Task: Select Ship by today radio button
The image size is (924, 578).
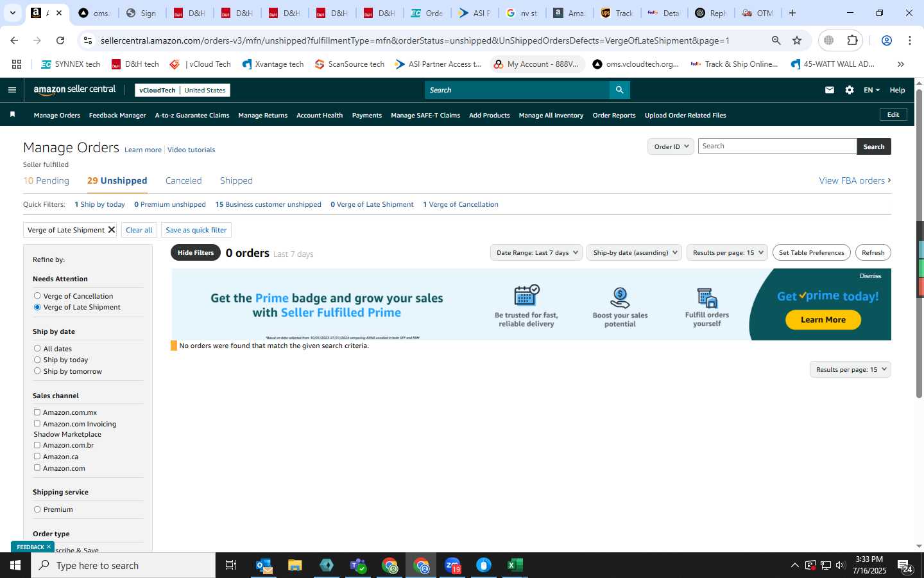Action: tap(37, 360)
